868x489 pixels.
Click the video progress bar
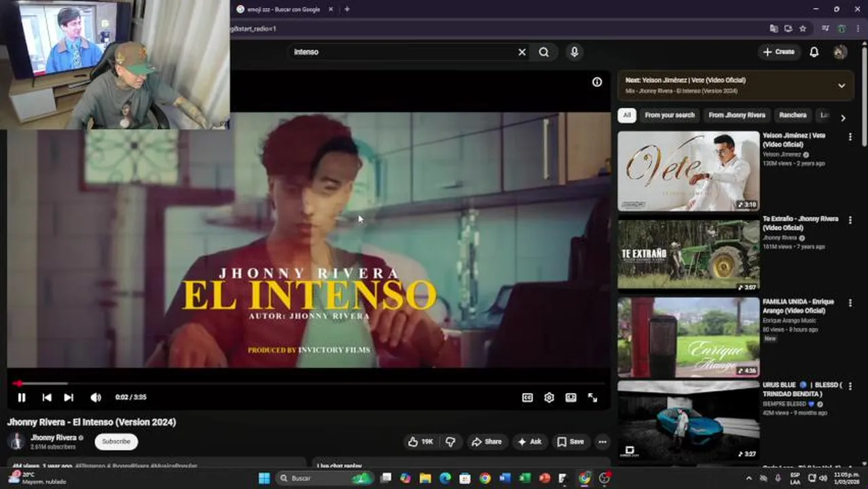pos(309,384)
